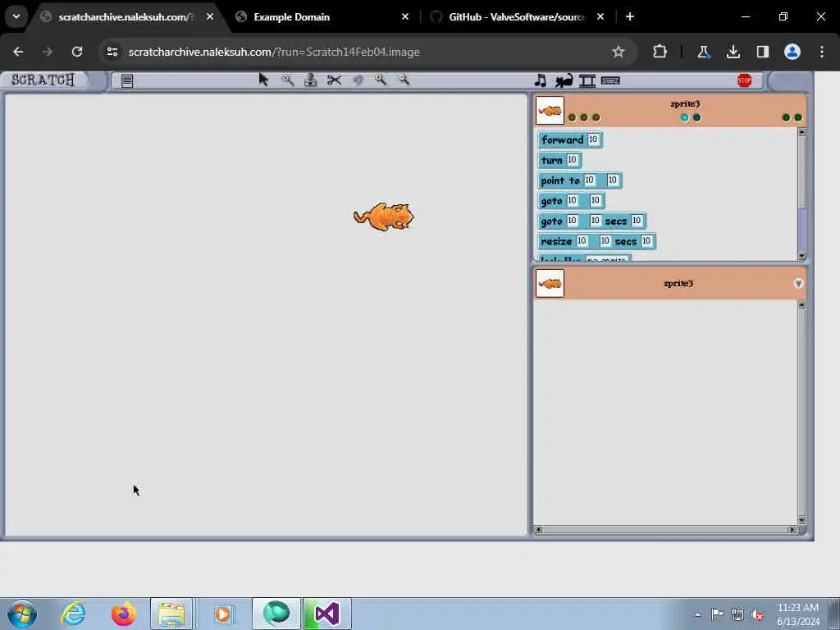This screenshot has height=630, width=840.
Task: Open Chrome three-dot menu
Action: (x=822, y=52)
